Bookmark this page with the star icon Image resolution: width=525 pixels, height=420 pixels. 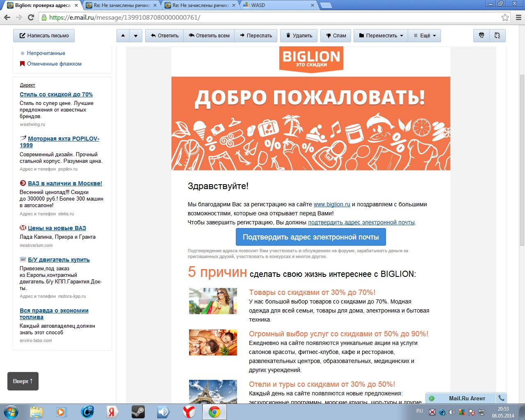(505, 17)
